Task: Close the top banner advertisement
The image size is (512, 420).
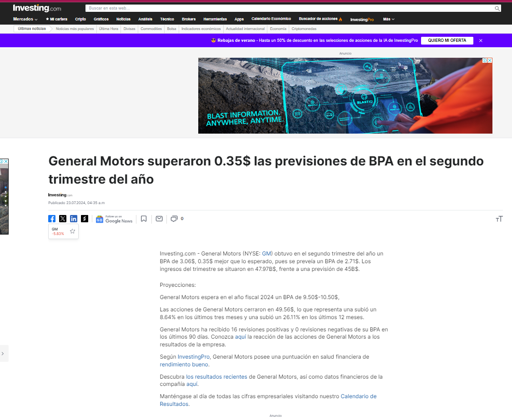Action: pyautogui.click(x=490, y=60)
